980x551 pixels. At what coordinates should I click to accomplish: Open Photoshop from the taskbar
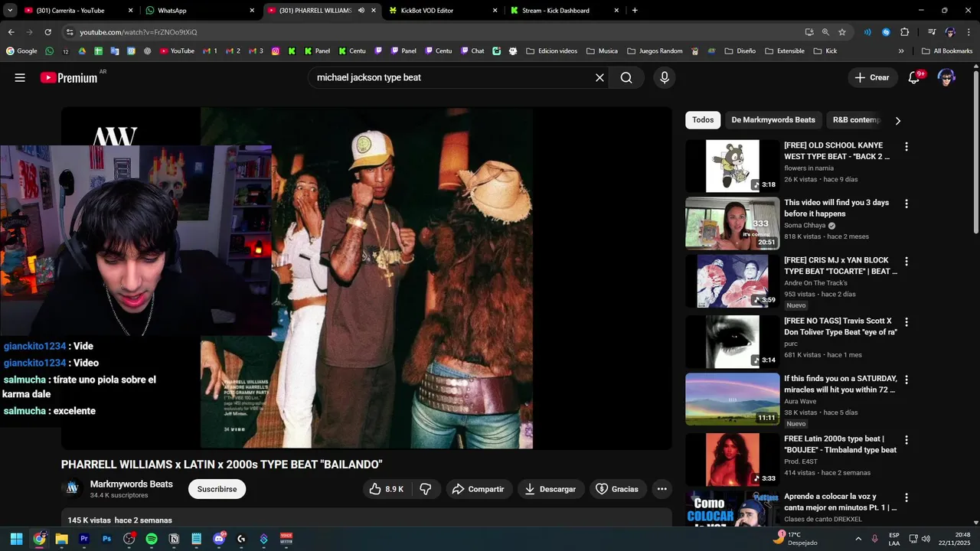(x=106, y=539)
